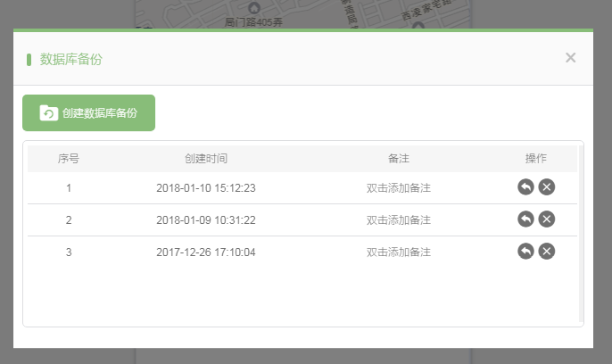This screenshot has width=612, height=364.
Task: Click the 创建数据库备份 button
Action: [x=89, y=113]
